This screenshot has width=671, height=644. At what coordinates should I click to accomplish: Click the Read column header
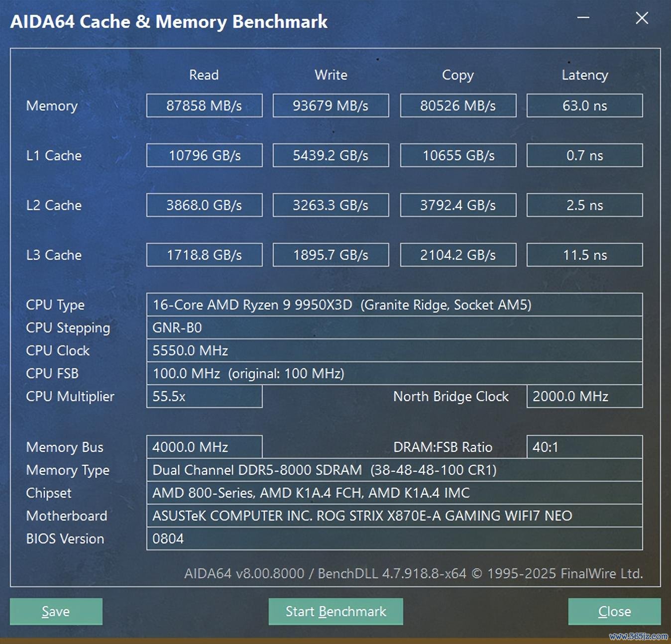click(204, 75)
